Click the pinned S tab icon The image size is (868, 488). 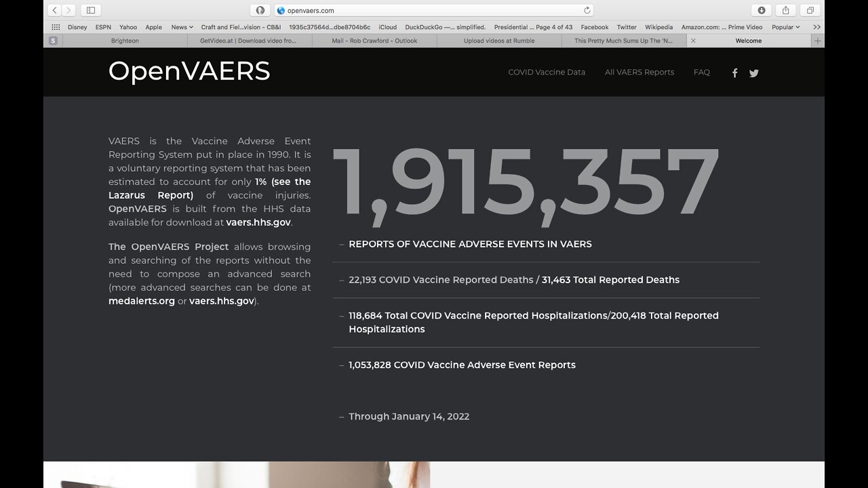(x=53, y=41)
